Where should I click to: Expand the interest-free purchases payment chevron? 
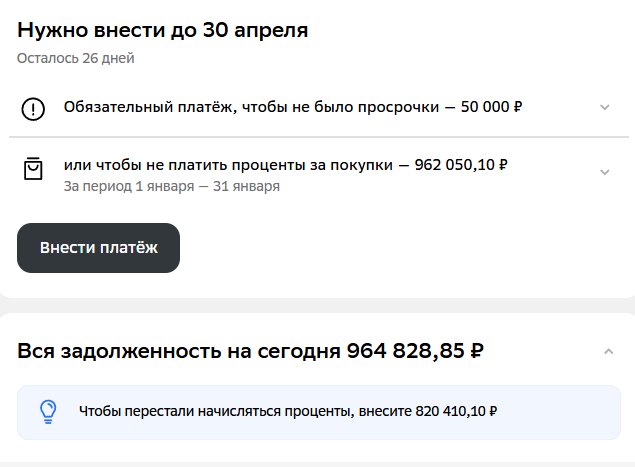pyautogui.click(x=604, y=172)
